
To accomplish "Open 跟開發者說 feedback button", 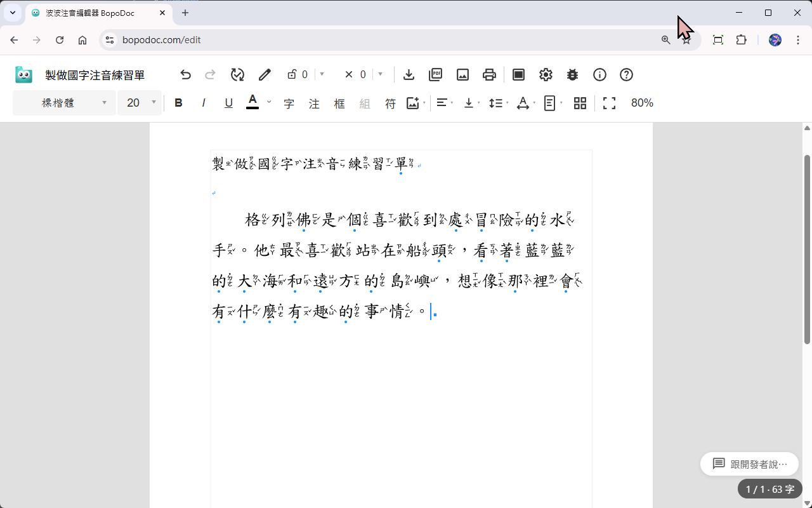I will coord(749,464).
